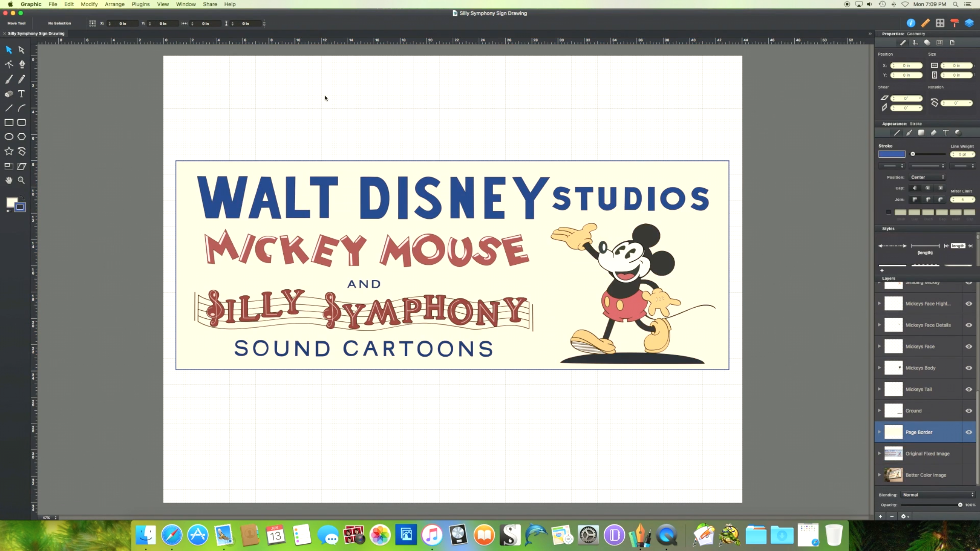
Task: Select the butt cap style
Action: [915, 188]
